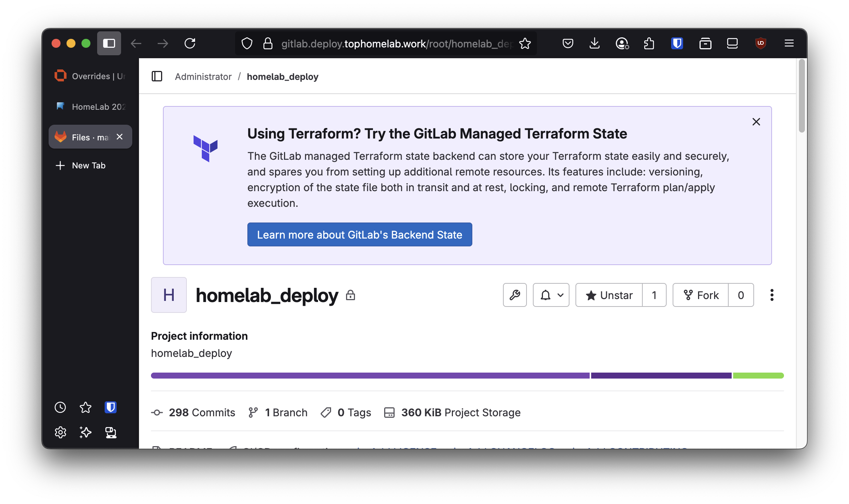
Task: Click the green segment of the language bar
Action: [758, 376]
